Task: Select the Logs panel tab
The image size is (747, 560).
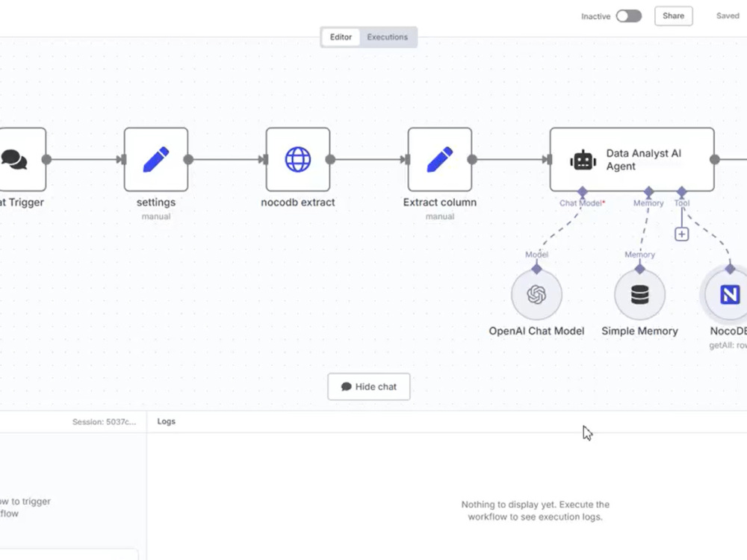Action: coord(167,421)
